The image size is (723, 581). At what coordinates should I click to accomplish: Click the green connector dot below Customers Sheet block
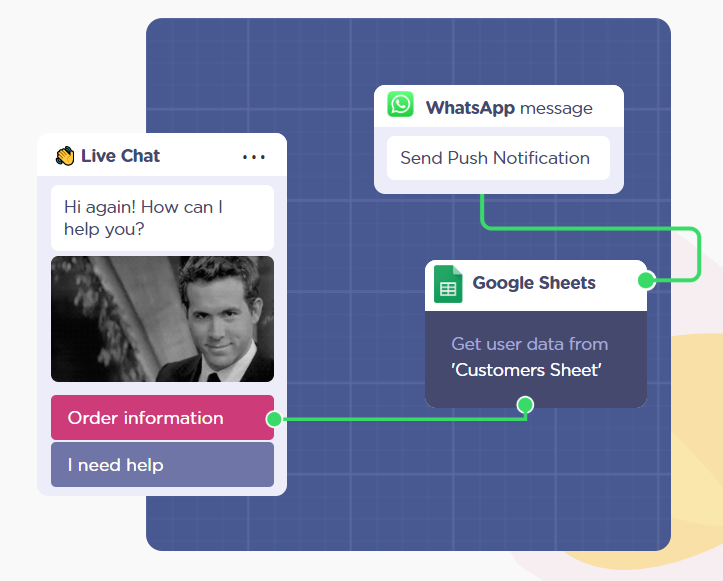[x=525, y=405]
